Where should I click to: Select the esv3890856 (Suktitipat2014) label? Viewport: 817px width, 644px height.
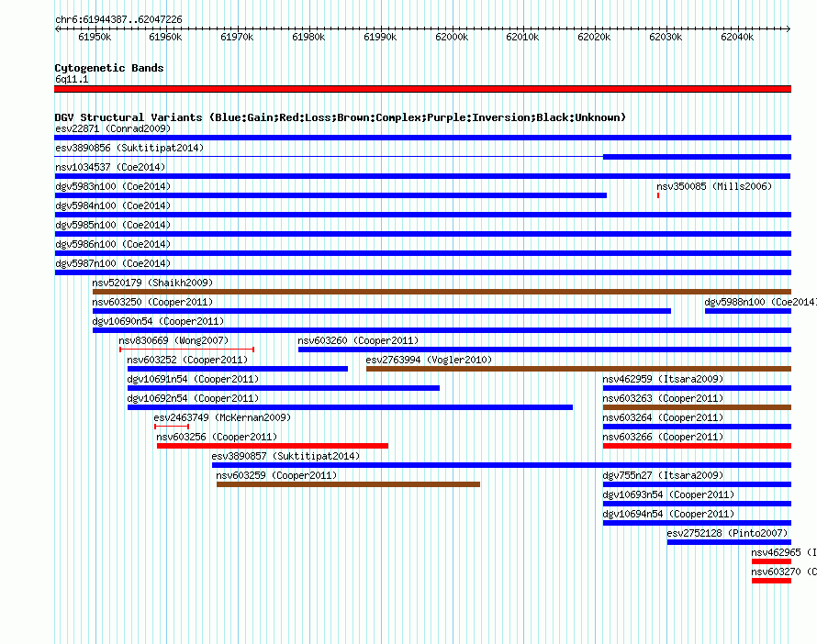129,148
